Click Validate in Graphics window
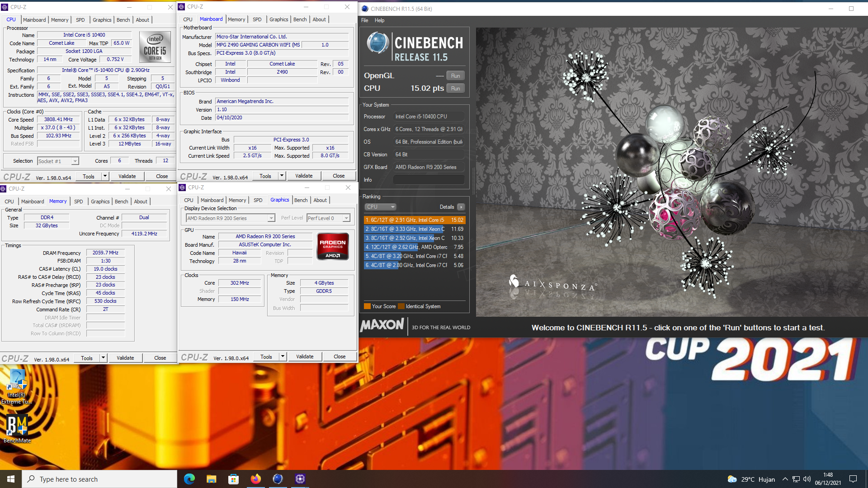 305,357
